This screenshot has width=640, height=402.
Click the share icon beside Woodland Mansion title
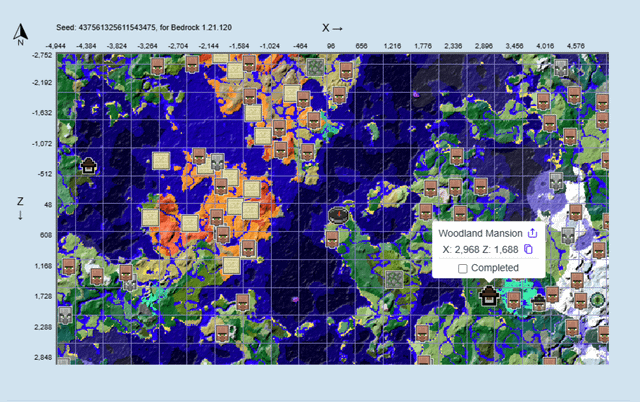tap(533, 233)
